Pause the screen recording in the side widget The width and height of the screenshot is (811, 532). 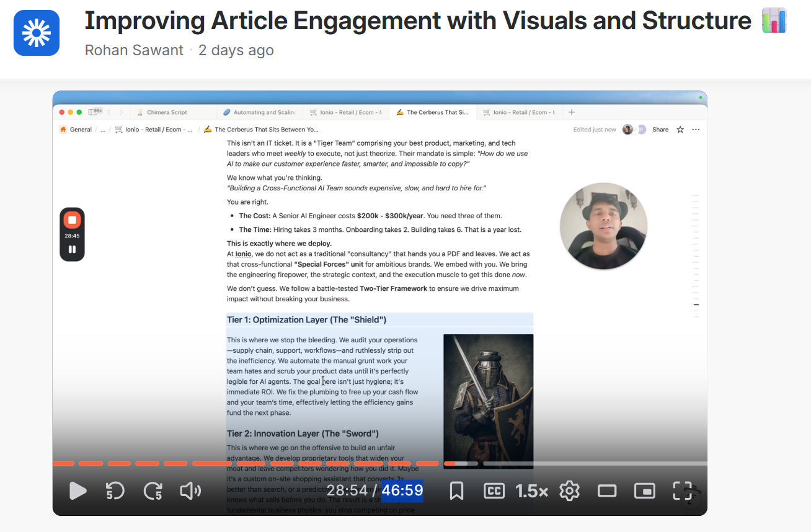point(72,248)
